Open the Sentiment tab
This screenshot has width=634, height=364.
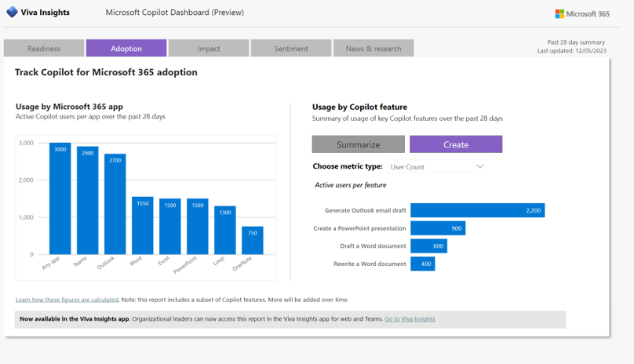tap(291, 49)
